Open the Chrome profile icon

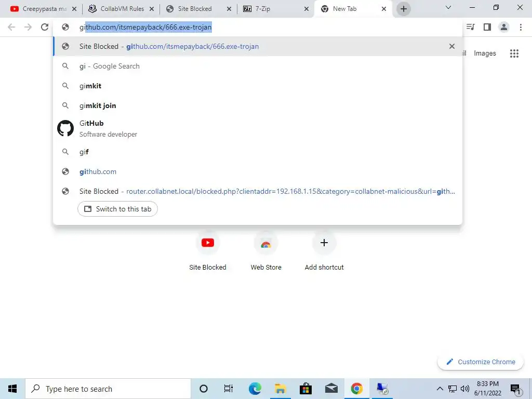pos(504,27)
